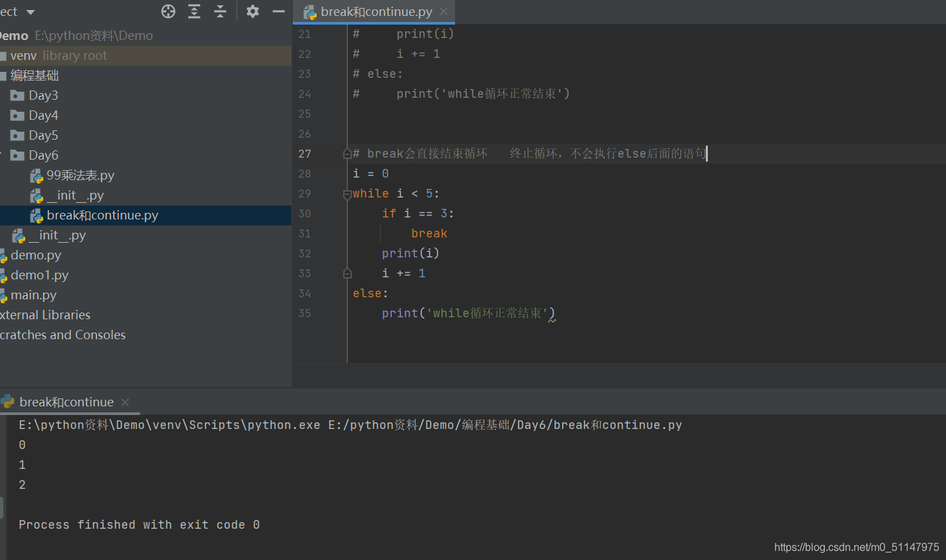
Task: Click Python icon on break和continue.py editor tab
Action: (310, 12)
